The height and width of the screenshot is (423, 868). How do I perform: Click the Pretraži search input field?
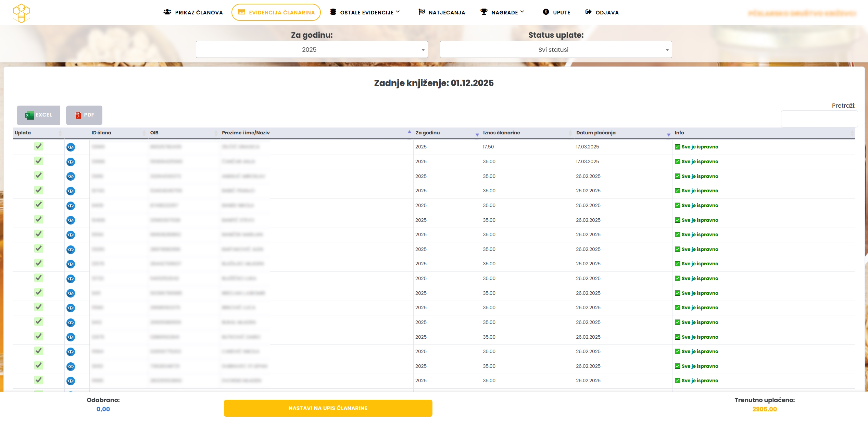click(819, 119)
